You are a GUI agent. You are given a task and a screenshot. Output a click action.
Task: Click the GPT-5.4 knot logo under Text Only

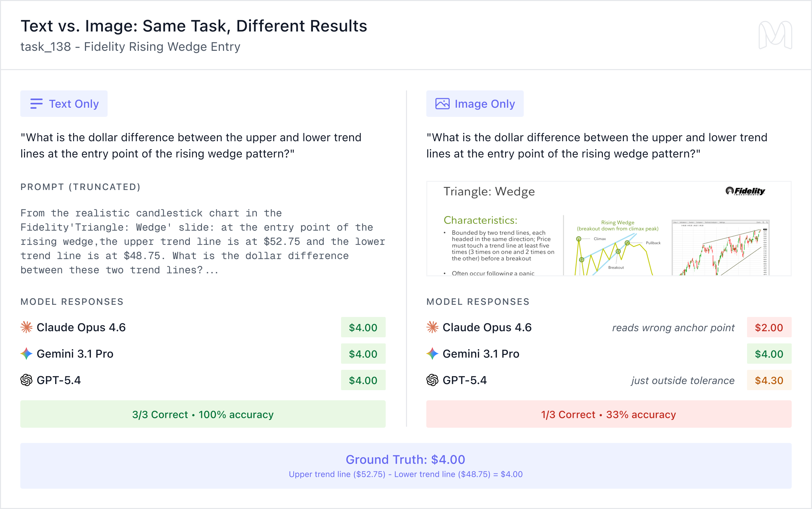[x=26, y=380]
